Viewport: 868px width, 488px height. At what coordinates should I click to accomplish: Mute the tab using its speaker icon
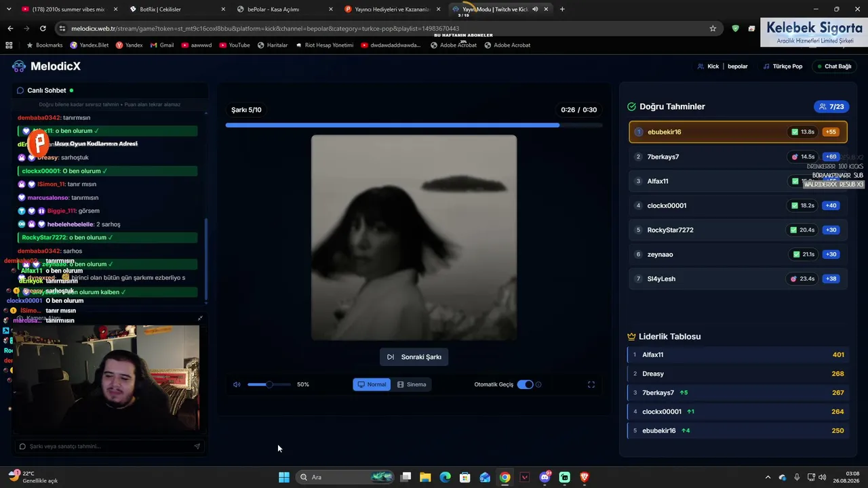(x=535, y=9)
